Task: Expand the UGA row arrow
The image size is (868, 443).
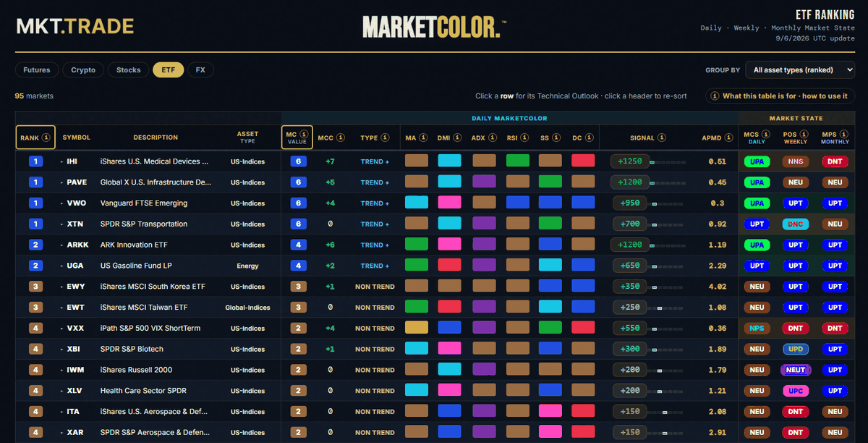Action: click(x=61, y=266)
